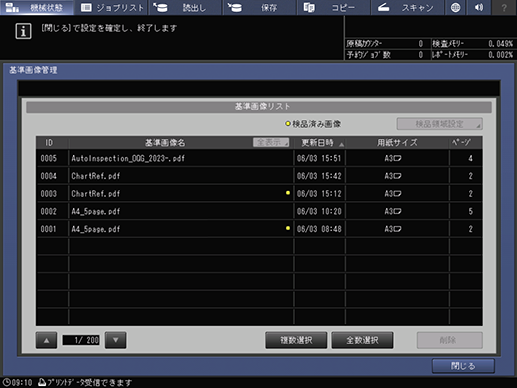Click ID cell 0001

(x=49, y=229)
